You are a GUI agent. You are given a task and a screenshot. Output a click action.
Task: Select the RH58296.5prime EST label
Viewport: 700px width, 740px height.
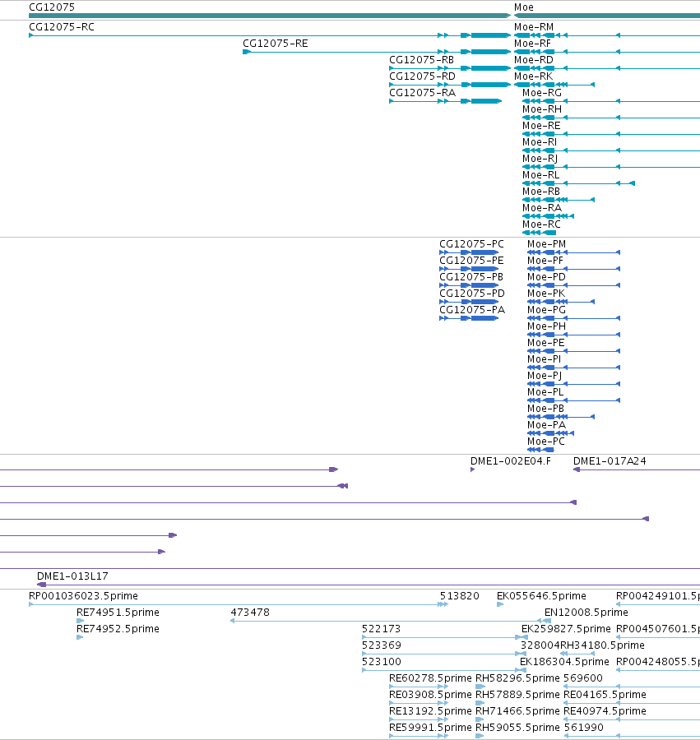coord(517,678)
